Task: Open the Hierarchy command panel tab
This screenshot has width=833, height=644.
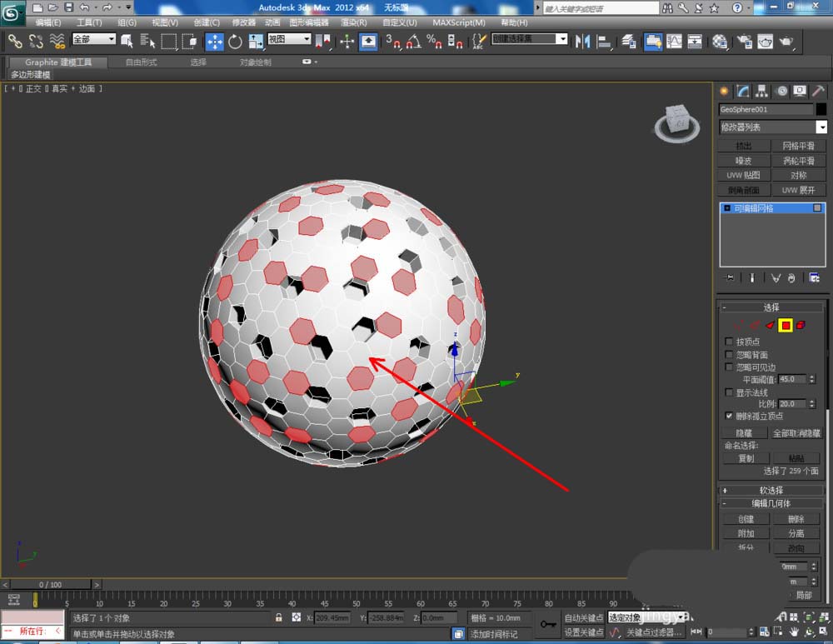Action: pos(762,92)
